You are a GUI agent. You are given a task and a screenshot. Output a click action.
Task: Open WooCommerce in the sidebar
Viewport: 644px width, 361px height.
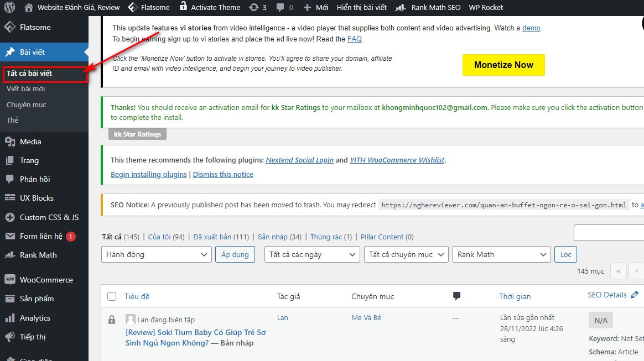click(46, 280)
